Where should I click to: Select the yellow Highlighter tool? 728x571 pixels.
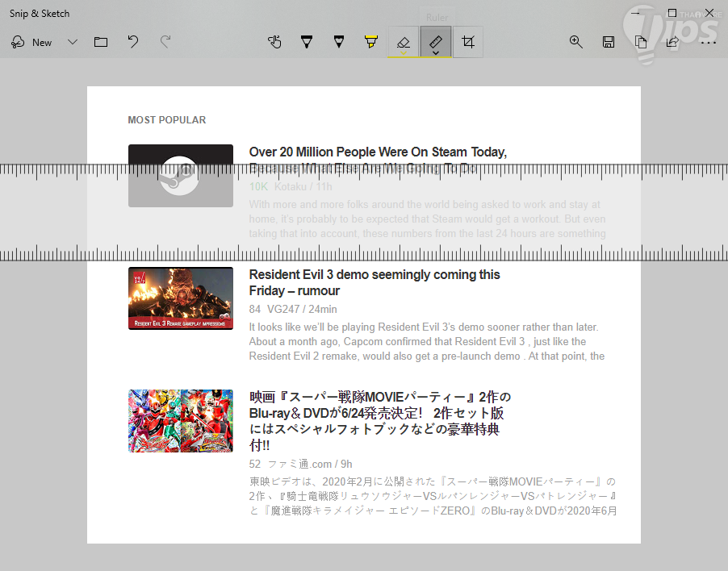(371, 42)
